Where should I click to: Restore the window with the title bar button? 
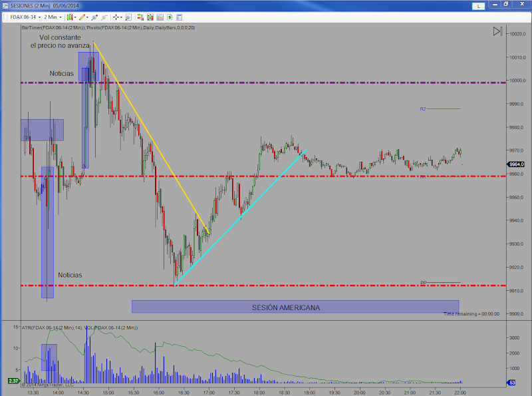(506, 4)
